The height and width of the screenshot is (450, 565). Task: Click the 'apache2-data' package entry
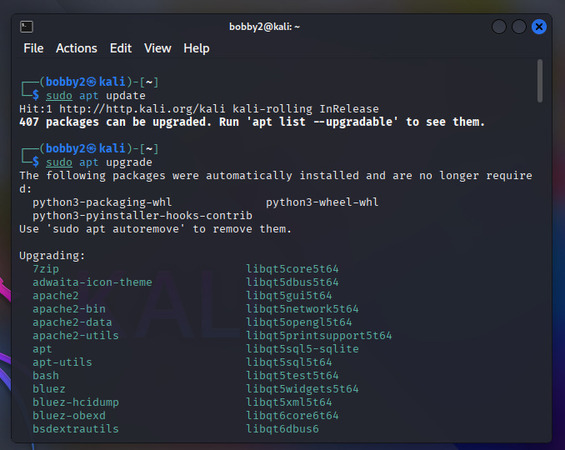72,322
